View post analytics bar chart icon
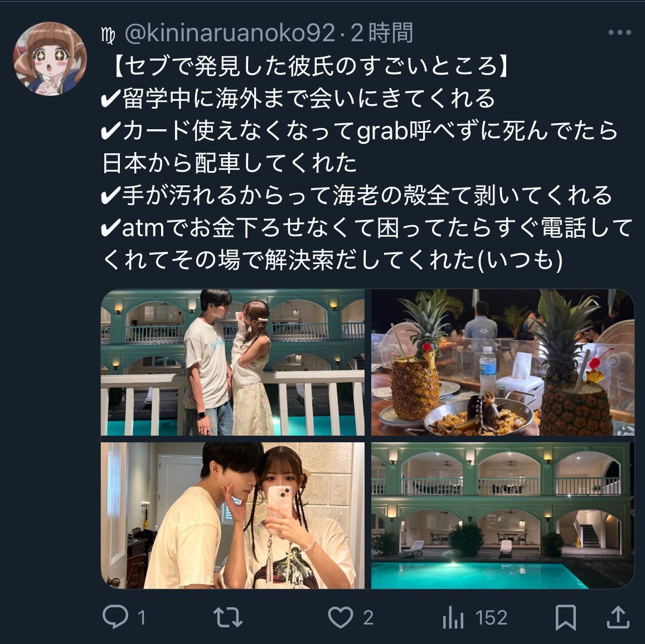This screenshot has height=644, width=645. pyautogui.click(x=453, y=617)
